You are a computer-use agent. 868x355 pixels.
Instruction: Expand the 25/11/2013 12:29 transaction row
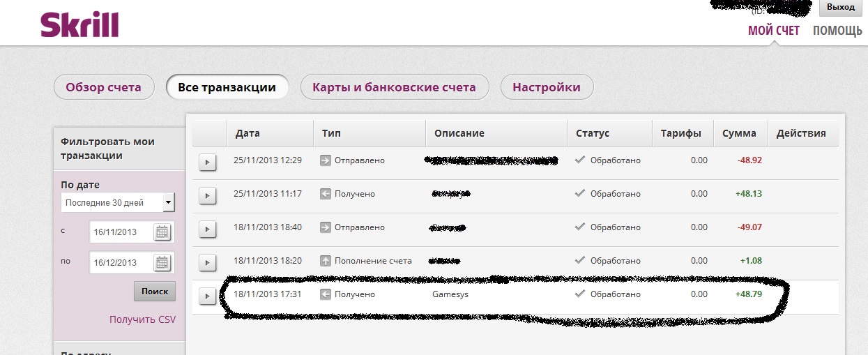coord(208,162)
